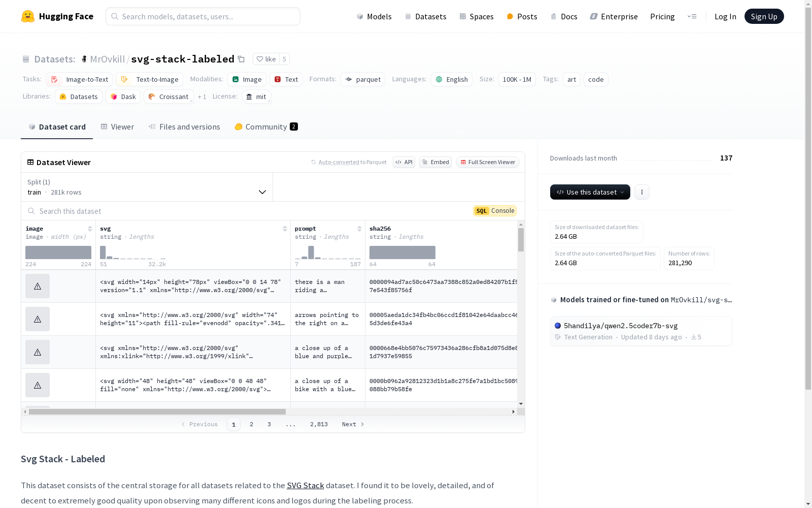Go to Spaces in the top navigation
The image size is (812, 508).
[x=477, y=16]
